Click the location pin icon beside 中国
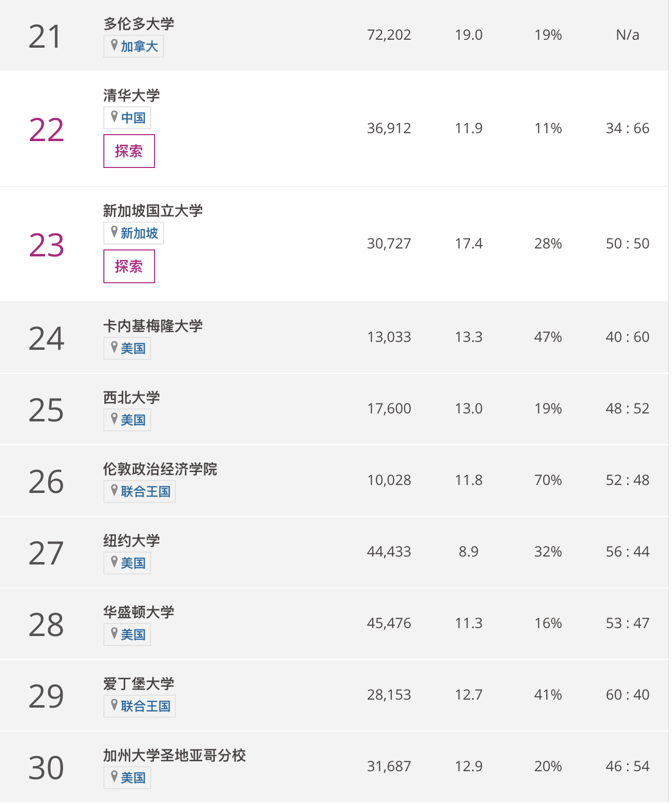 [114, 117]
